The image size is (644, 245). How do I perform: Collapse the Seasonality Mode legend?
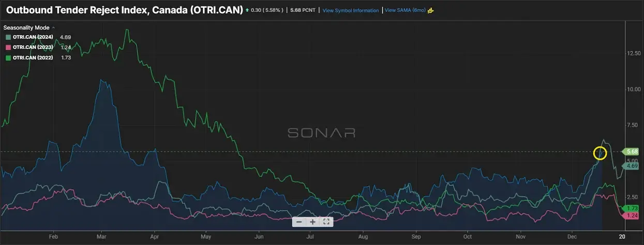coord(54,27)
